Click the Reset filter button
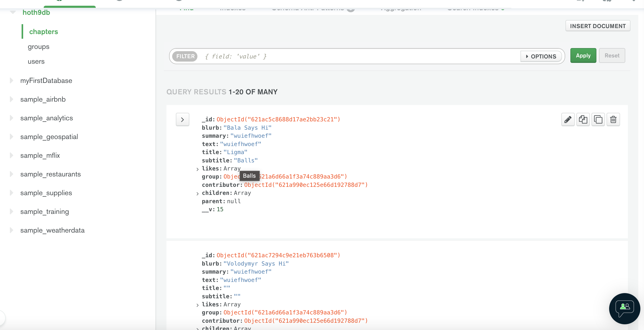Viewport: 644px width, 330px height. click(612, 56)
